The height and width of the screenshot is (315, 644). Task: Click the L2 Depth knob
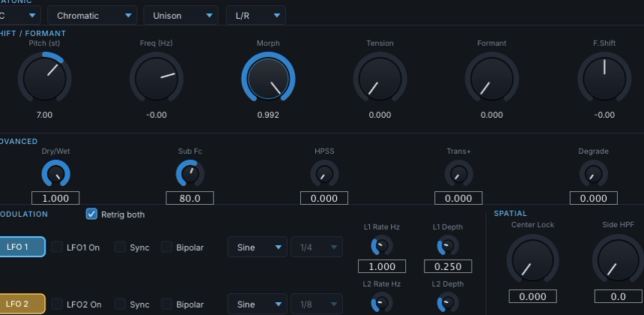[448, 303]
